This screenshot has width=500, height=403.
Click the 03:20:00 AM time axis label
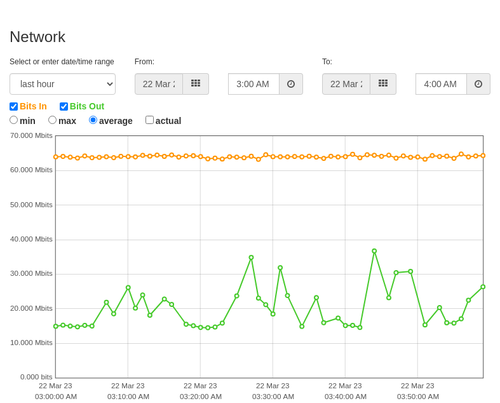pyautogui.click(x=201, y=397)
